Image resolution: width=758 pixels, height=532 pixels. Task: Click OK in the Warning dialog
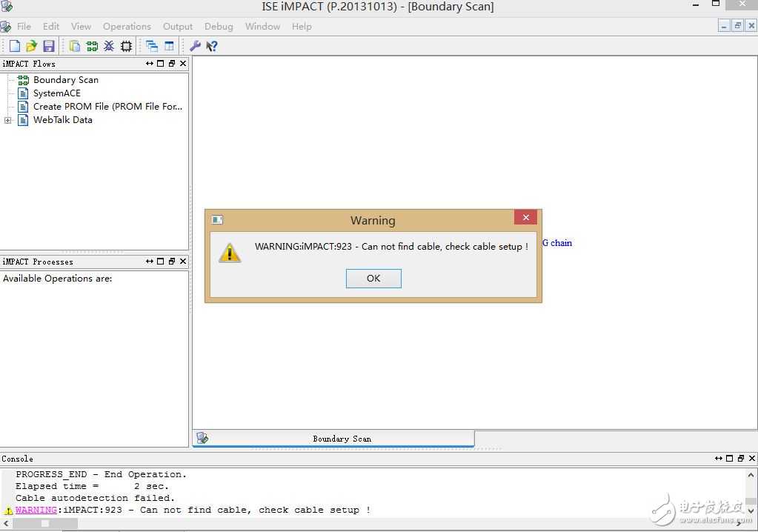pos(373,279)
